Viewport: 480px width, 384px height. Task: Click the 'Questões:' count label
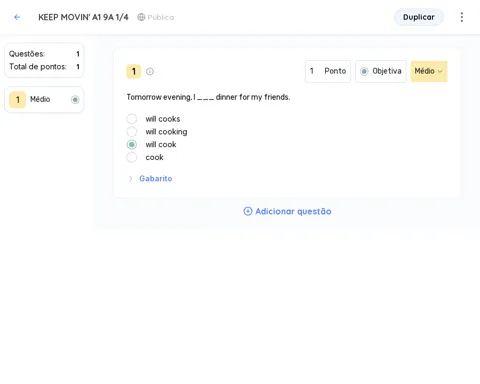pyautogui.click(x=27, y=54)
